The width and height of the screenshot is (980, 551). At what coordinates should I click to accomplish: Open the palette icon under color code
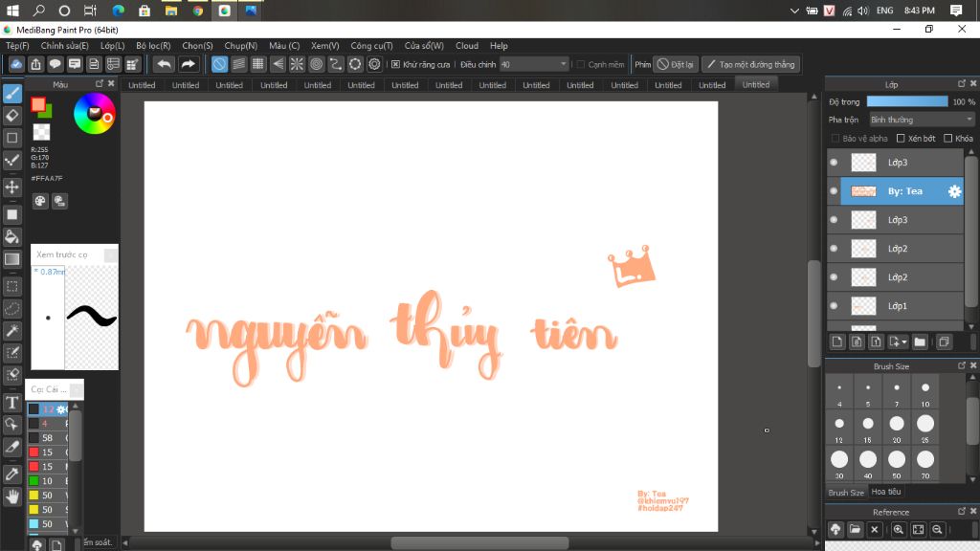point(40,201)
